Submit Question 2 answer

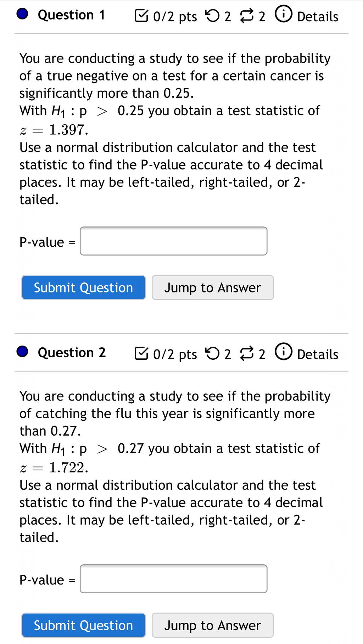point(84,625)
